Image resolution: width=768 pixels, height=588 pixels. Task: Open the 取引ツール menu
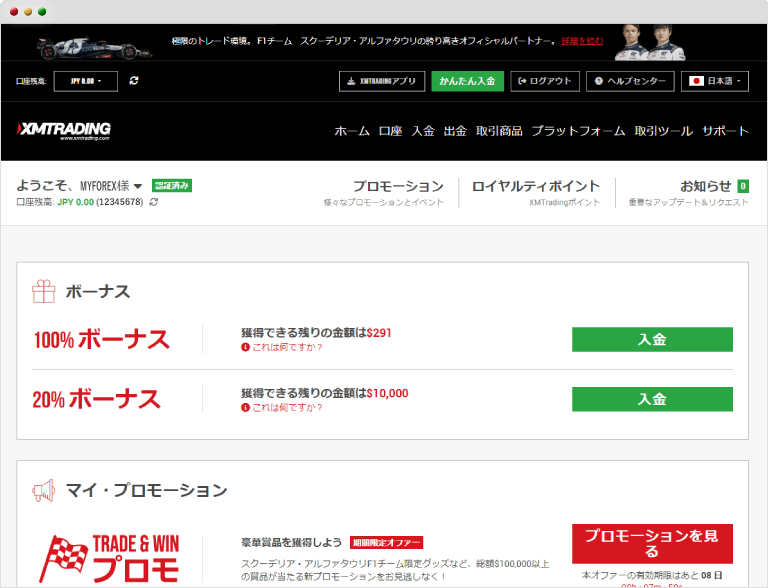tap(664, 131)
